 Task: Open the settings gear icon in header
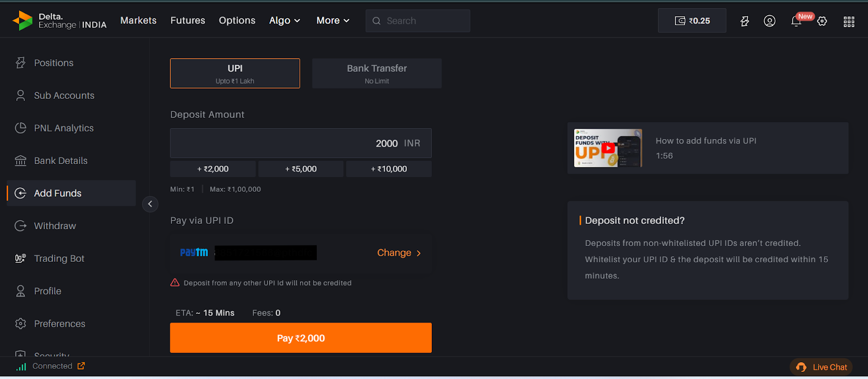(822, 21)
